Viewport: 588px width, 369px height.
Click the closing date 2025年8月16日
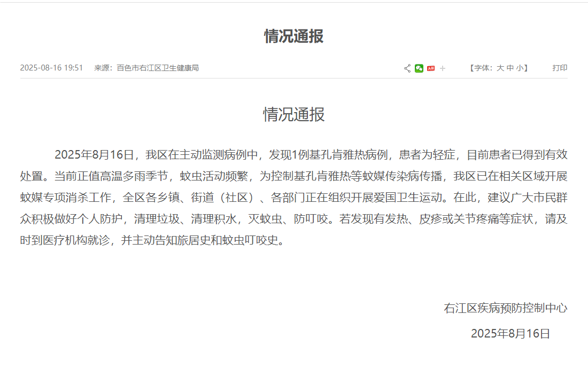[x=510, y=333]
